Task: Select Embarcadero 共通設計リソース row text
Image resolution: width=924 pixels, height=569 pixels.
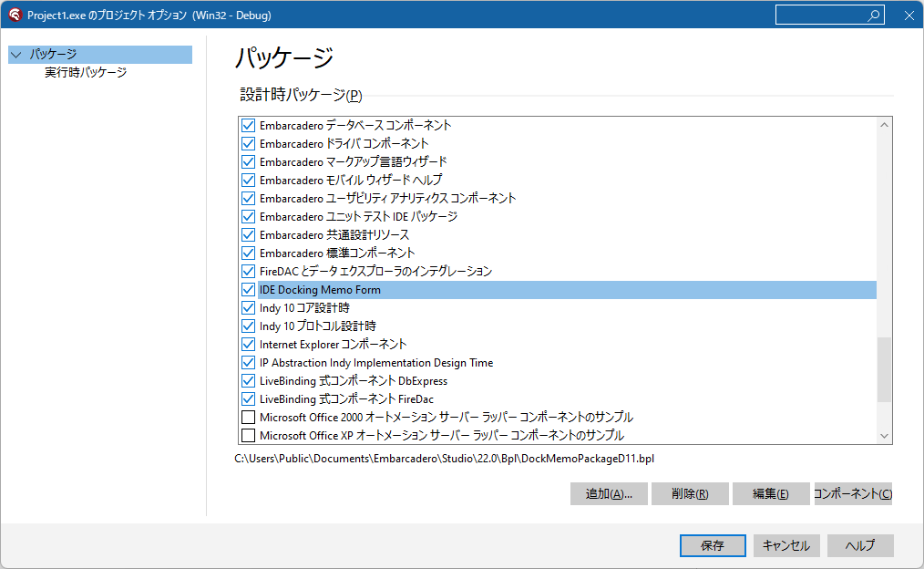Action: (x=334, y=235)
